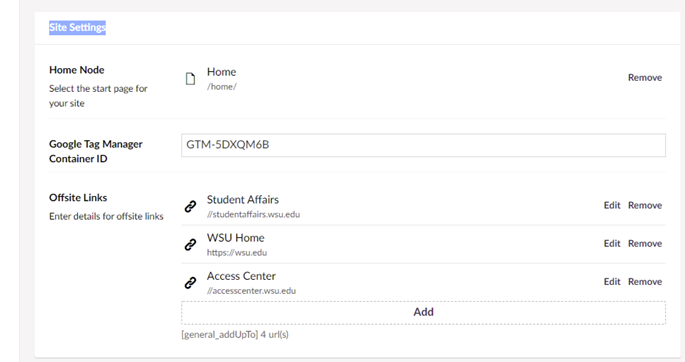Add a new offsite link
This screenshot has width=685, height=362.
point(423,312)
